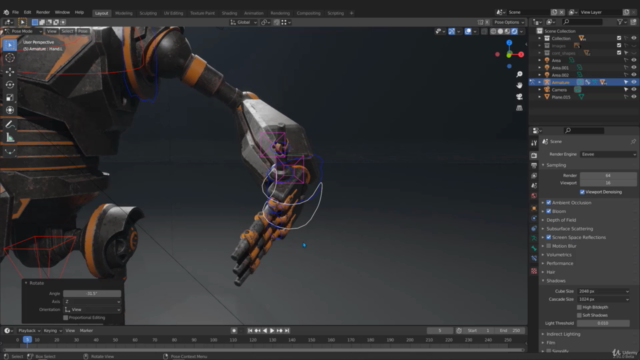Disable the Bloom checkbox
The image size is (640, 360).
coord(549,211)
